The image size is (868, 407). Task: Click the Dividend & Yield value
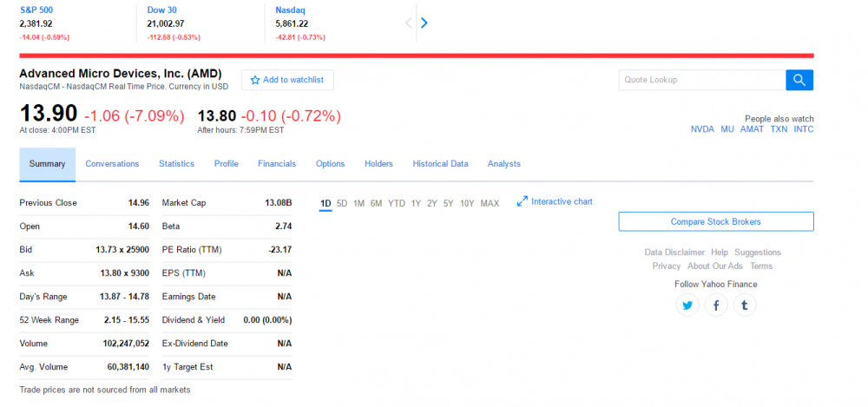tap(267, 319)
